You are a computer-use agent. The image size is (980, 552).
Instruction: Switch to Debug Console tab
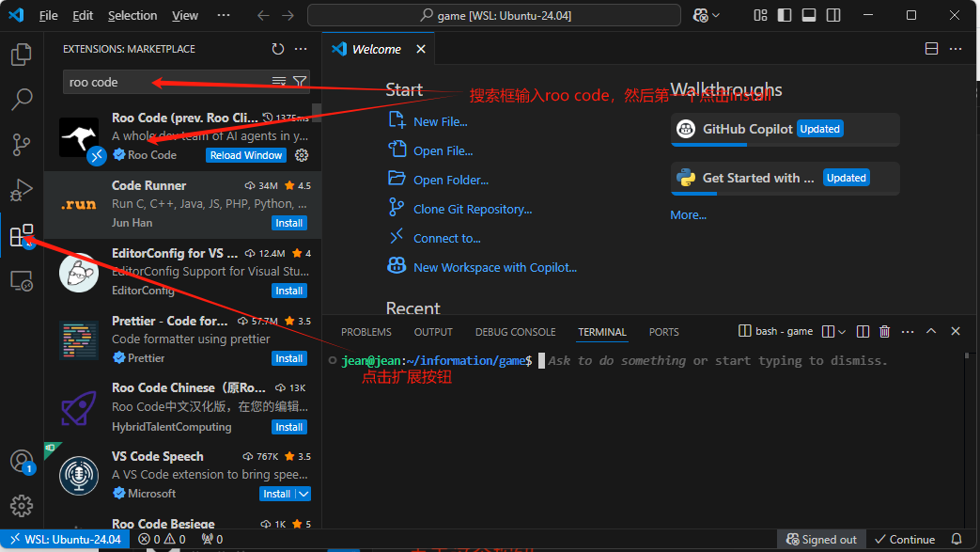(515, 332)
